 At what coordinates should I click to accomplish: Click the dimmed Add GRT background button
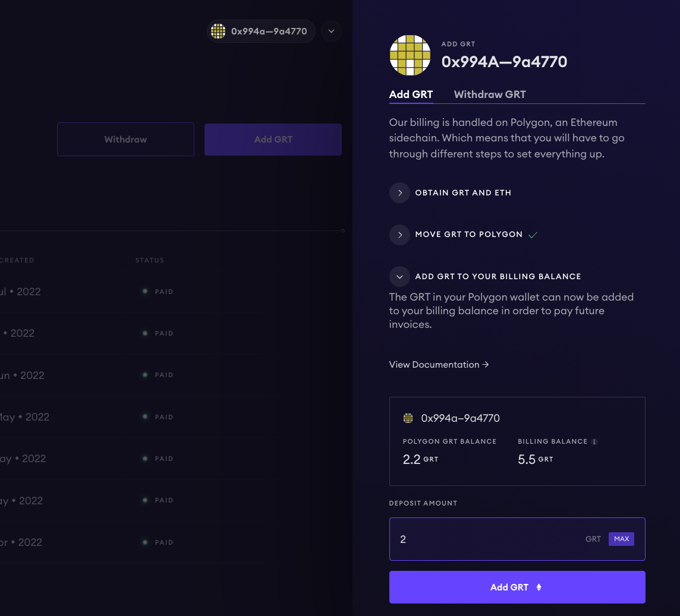pyautogui.click(x=273, y=140)
